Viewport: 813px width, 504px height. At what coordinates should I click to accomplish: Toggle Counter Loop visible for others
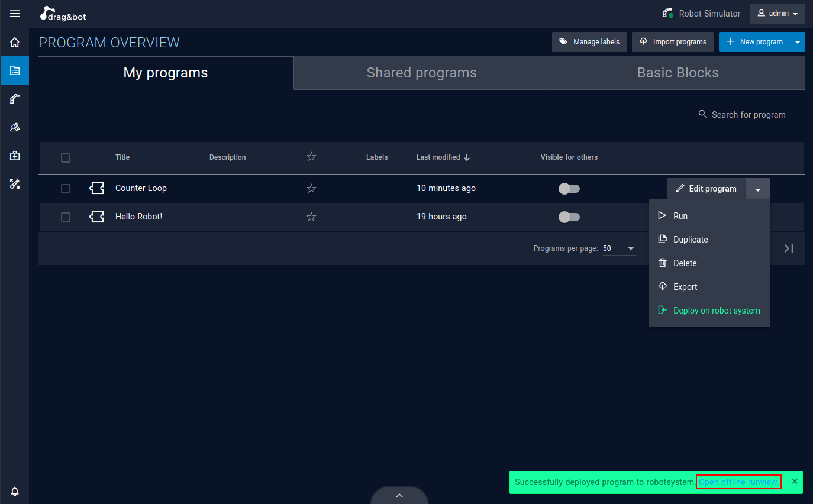click(x=569, y=189)
